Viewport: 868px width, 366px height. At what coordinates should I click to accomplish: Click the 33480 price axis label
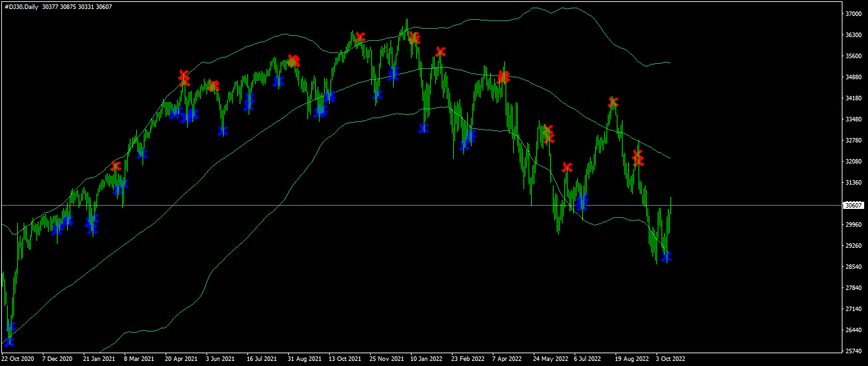pos(853,119)
